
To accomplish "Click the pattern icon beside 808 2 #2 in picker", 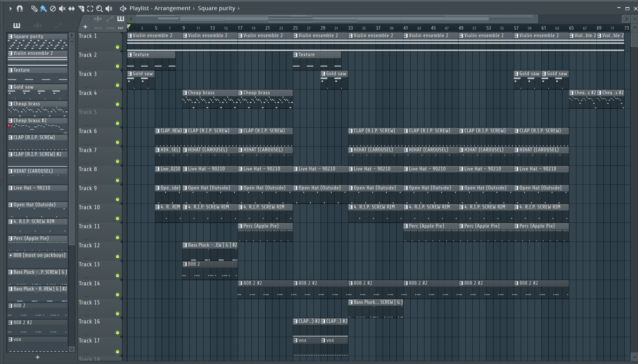I will point(10,323).
